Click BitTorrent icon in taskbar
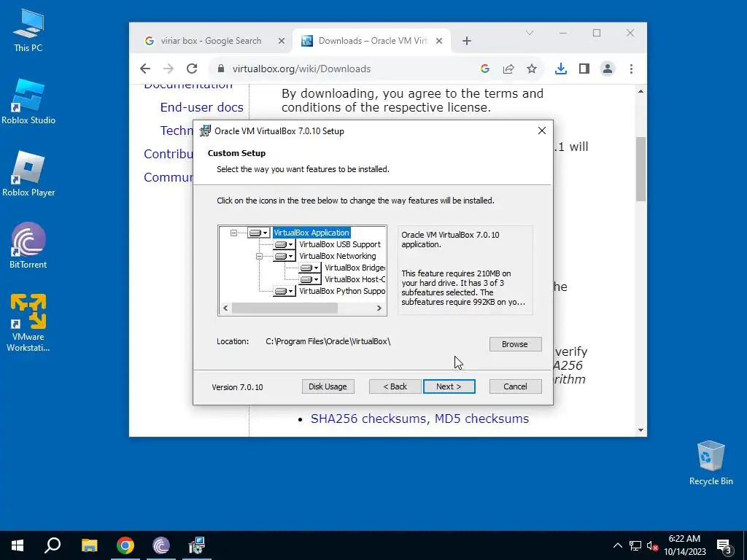747x560 pixels. coord(161,545)
